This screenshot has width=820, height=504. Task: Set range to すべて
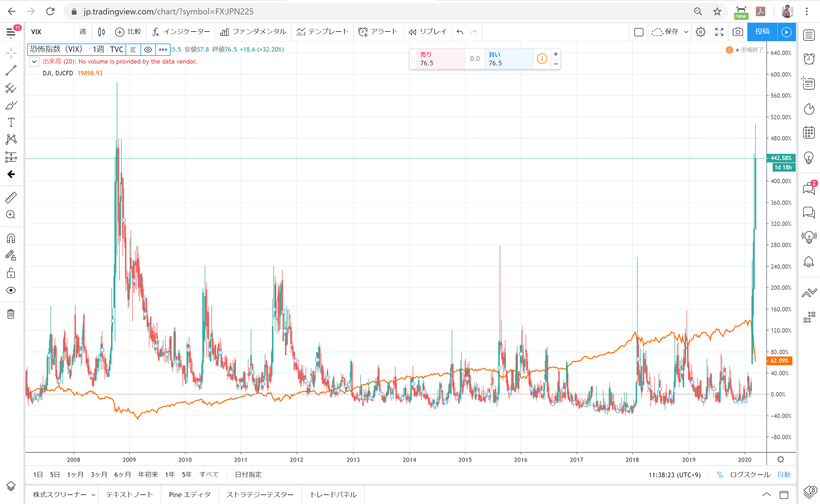pyautogui.click(x=209, y=474)
